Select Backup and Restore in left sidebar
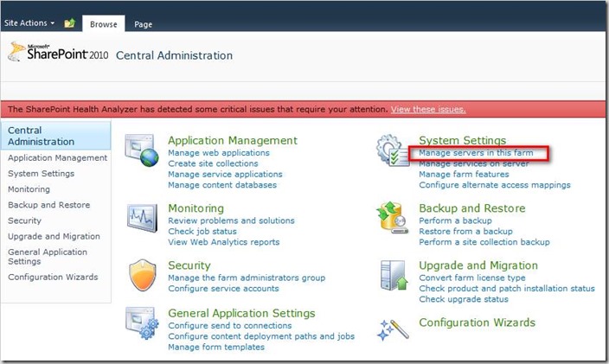Viewport: 609px width, 364px height. (49, 205)
